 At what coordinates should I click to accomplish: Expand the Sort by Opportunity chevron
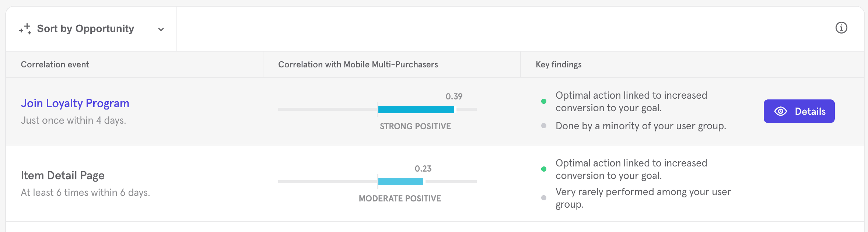tap(161, 29)
